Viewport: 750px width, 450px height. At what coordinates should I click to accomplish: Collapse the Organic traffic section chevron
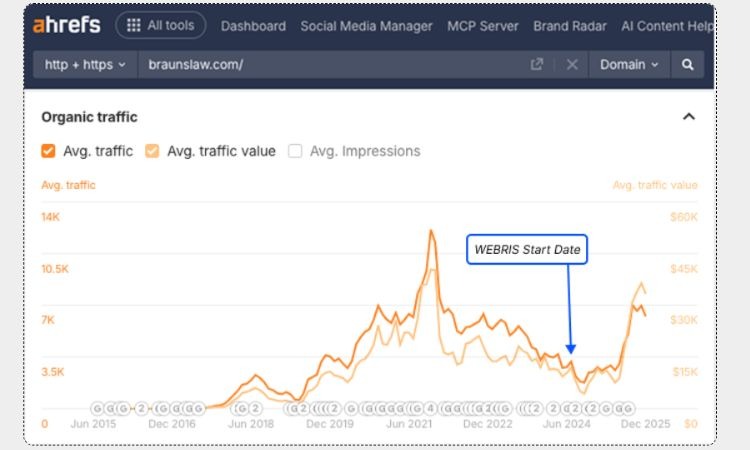click(x=688, y=117)
